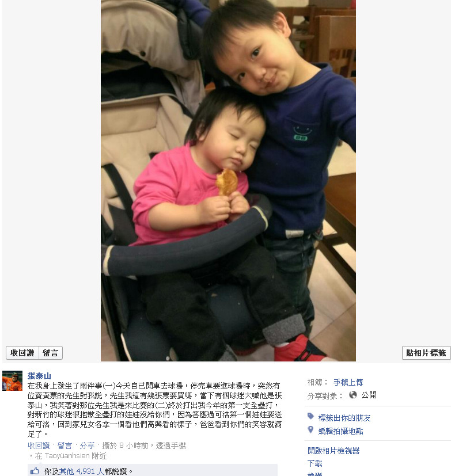Open 開啟相片檢視器 link
This screenshot has height=476, width=451.
(333, 451)
